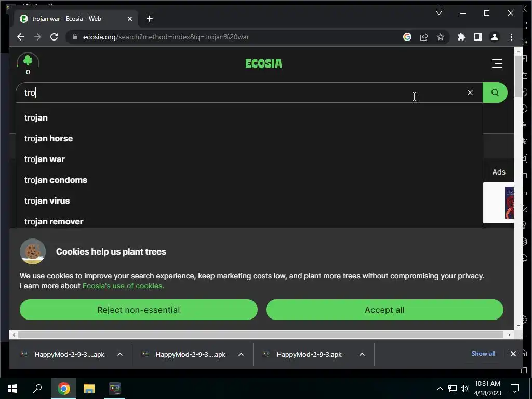Open File Explorer from taskbar
Screen dimensions: 532x399
point(89,388)
